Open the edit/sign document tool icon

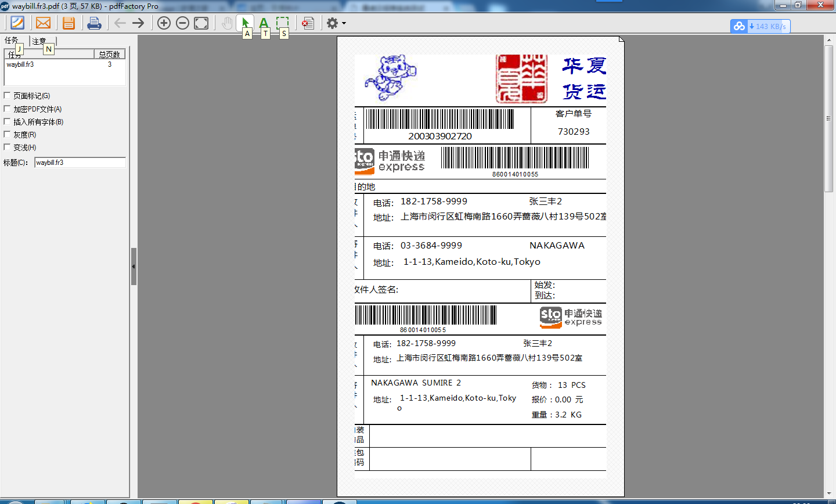coord(17,23)
